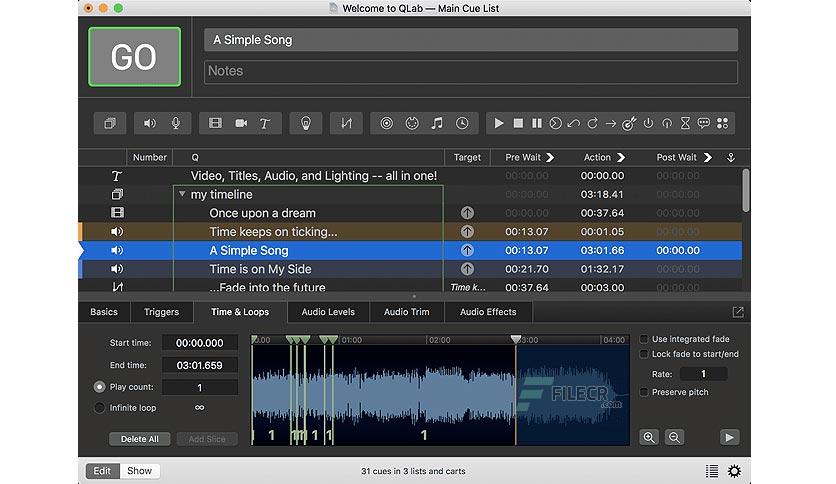Enable Preserve pitch checkbox
Viewport: 836px width, 484px height.
[644, 392]
